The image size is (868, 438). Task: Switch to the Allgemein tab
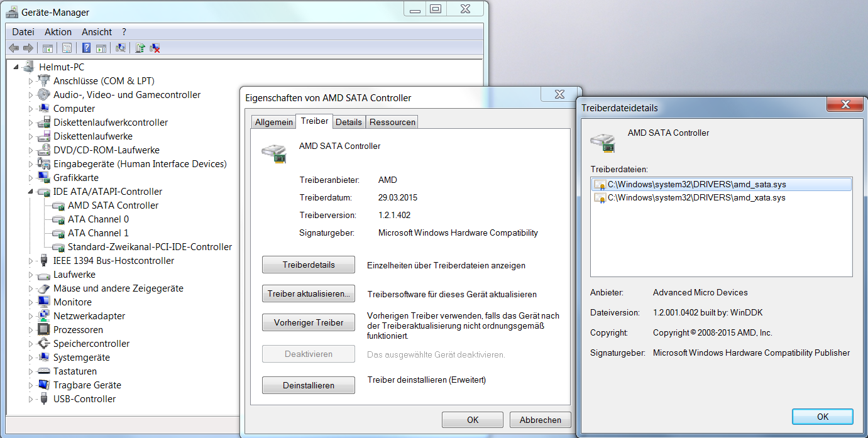(273, 122)
